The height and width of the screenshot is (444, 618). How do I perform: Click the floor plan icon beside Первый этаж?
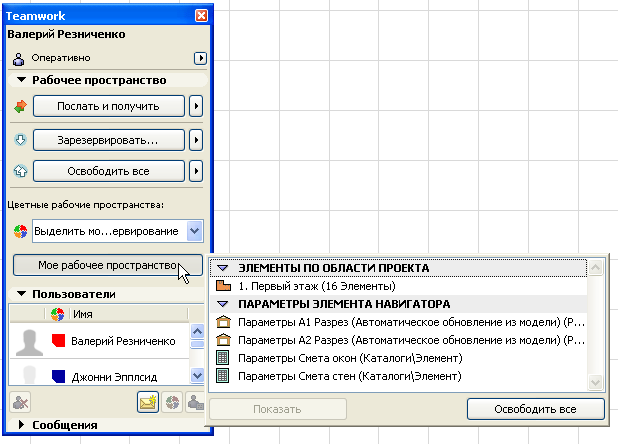click(223, 286)
